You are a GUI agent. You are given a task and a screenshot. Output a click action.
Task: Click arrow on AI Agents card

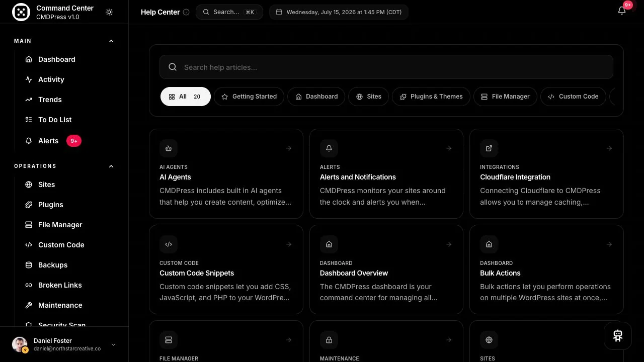(x=289, y=148)
